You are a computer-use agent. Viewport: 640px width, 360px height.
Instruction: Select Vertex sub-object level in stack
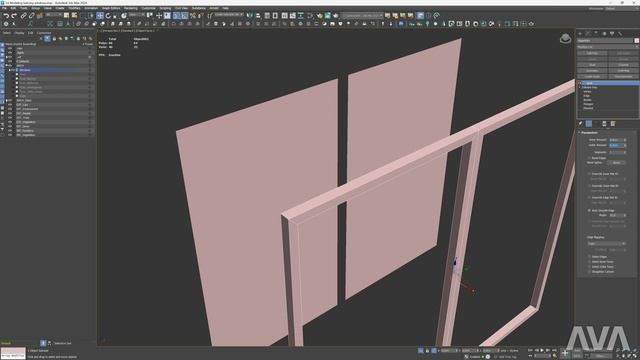(587, 91)
